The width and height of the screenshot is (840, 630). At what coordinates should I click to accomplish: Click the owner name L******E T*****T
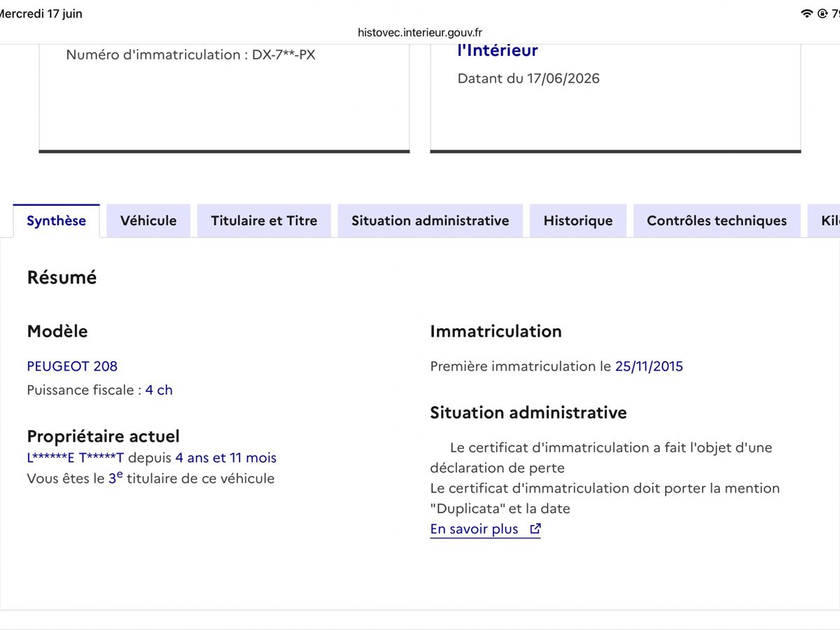(x=76, y=458)
